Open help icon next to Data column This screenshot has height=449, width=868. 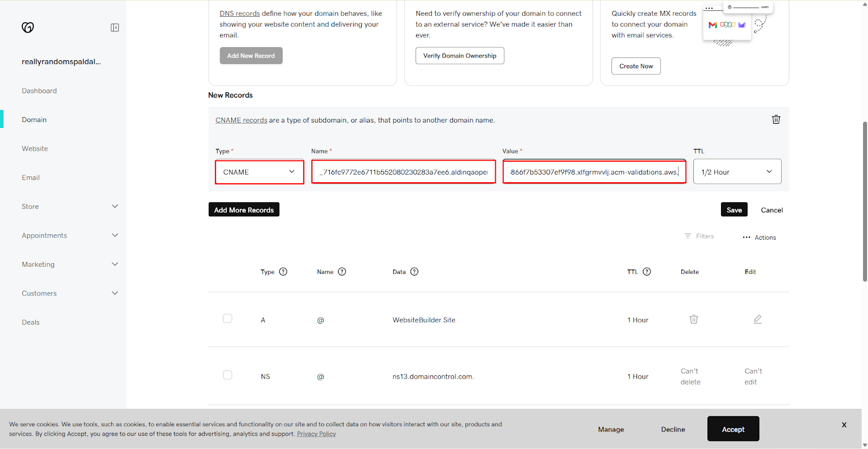[414, 272]
